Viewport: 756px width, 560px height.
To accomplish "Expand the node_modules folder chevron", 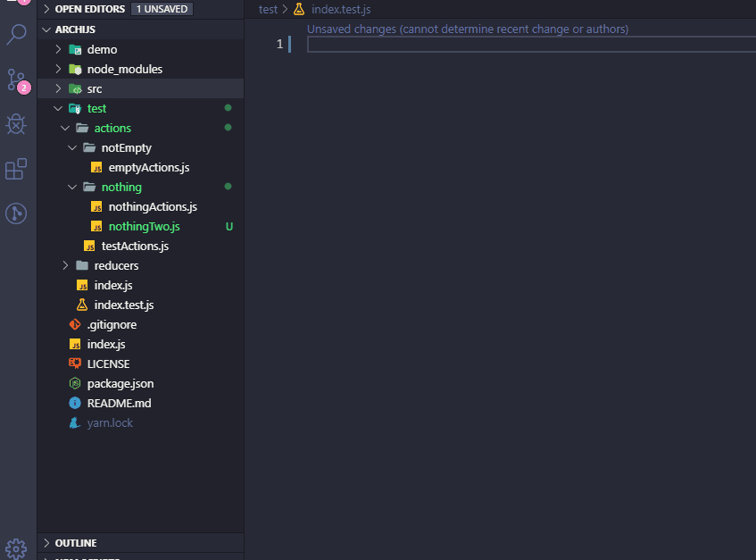I will (x=58, y=69).
